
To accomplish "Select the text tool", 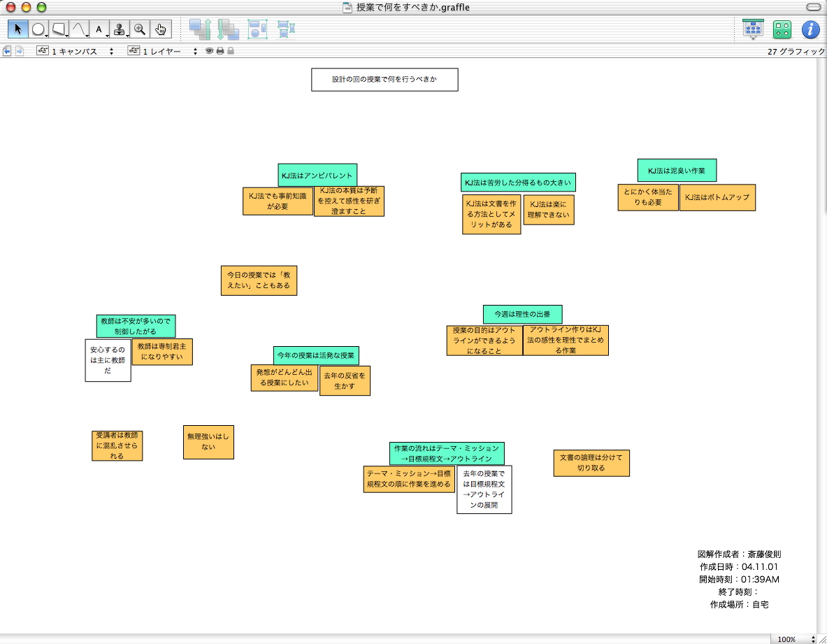I will [x=99, y=29].
